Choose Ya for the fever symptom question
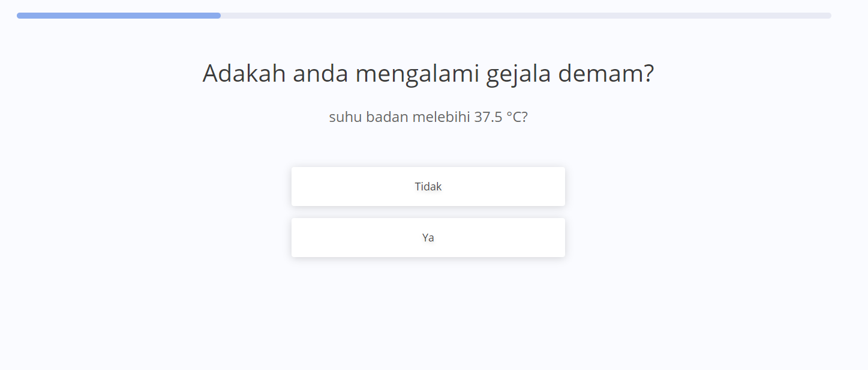This screenshot has height=370, width=868. click(428, 238)
